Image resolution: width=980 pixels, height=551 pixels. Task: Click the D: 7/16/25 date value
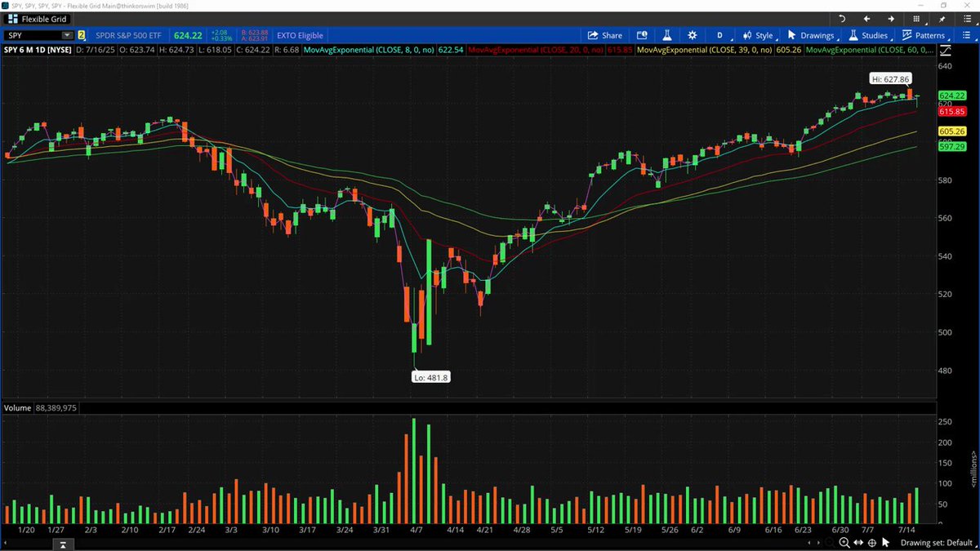[96, 51]
